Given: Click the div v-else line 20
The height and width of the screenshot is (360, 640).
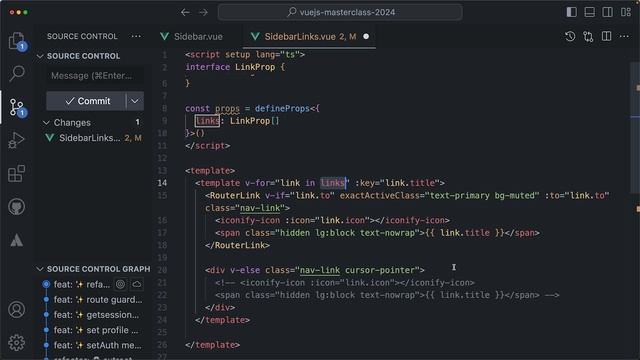Looking at the screenshot, I should click(315, 270).
